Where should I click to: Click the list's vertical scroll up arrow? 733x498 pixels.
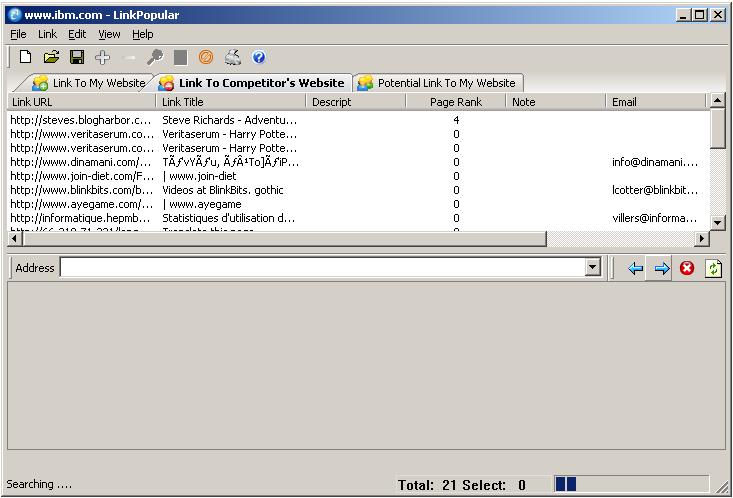point(717,101)
